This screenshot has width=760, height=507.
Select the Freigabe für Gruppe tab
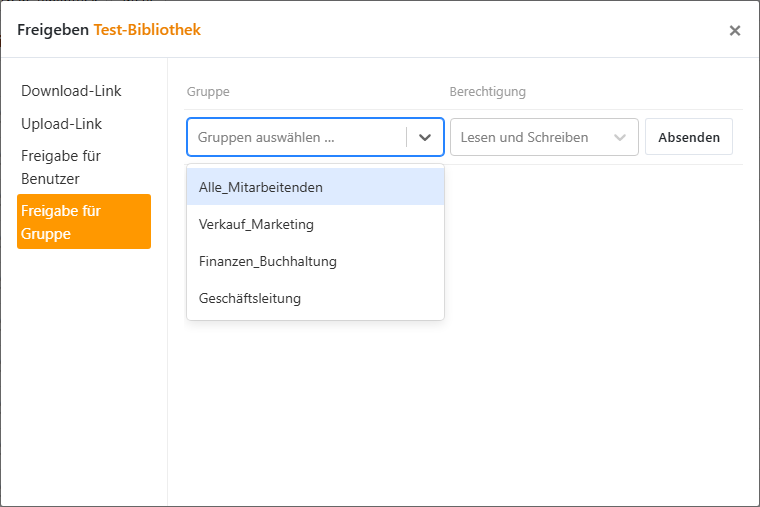[x=84, y=222]
